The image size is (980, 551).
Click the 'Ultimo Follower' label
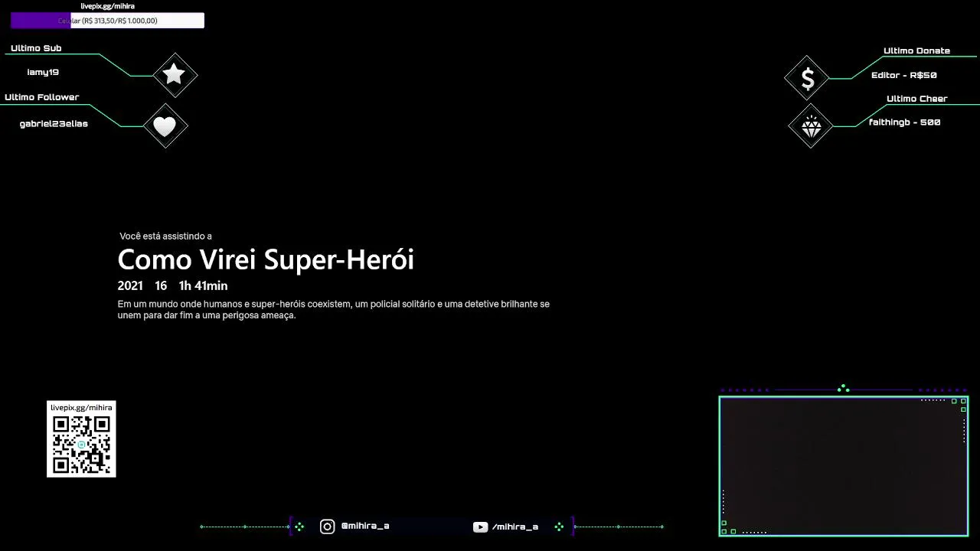point(41,97)
